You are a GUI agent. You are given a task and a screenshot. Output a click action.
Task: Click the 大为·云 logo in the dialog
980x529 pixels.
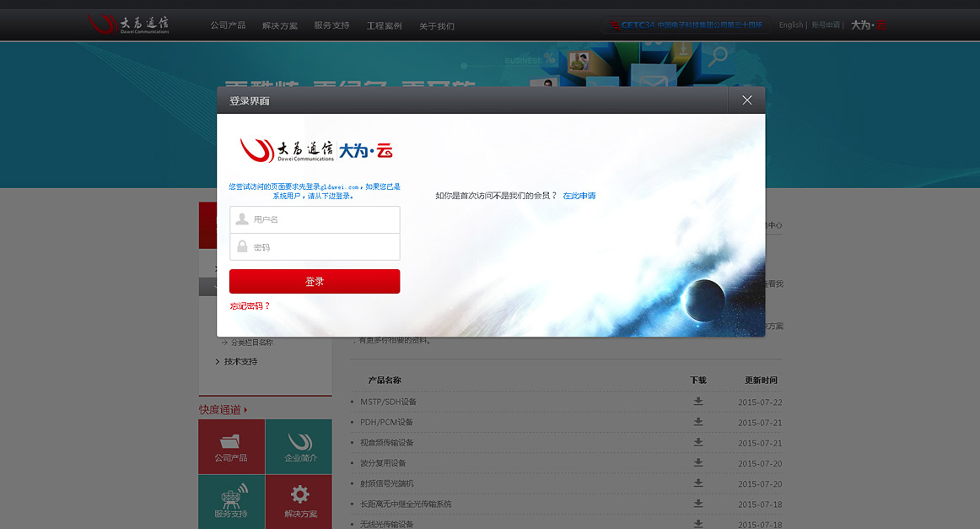coord(366,151)
